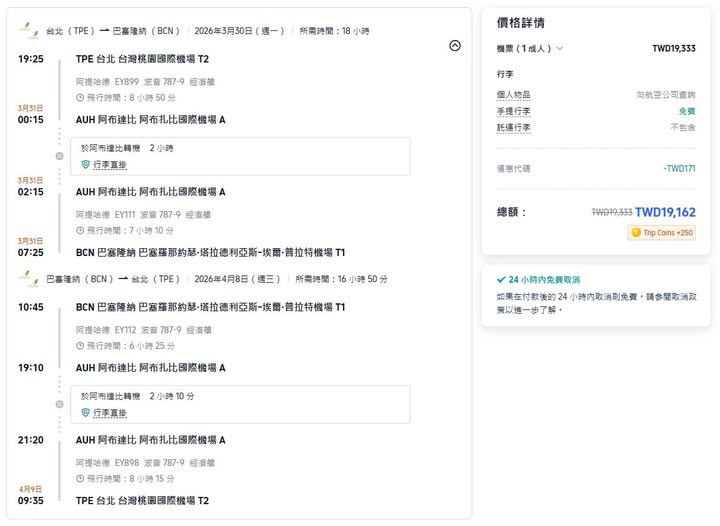Click the Trip Coins +250 coin icon
Viewport: 720px width, 526px height.
click(x=635, y=233)
